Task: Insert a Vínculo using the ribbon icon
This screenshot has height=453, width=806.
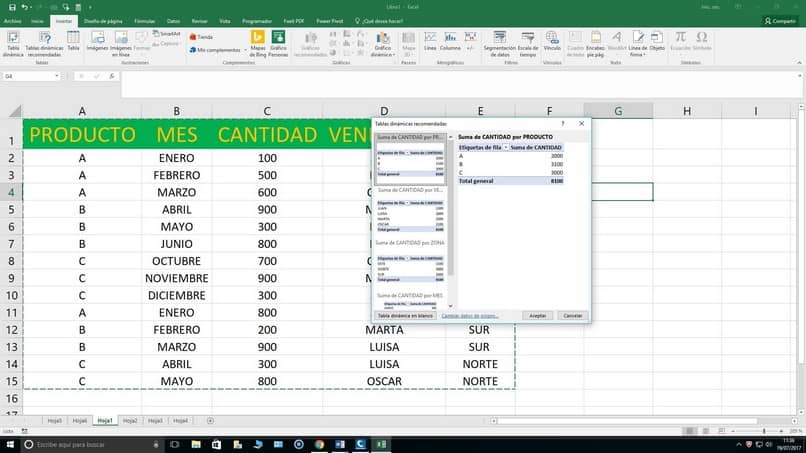Action: [552, 41]
